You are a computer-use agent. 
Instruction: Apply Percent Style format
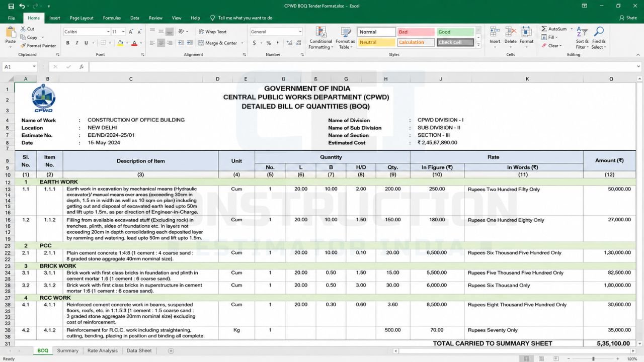coord(269,43)
